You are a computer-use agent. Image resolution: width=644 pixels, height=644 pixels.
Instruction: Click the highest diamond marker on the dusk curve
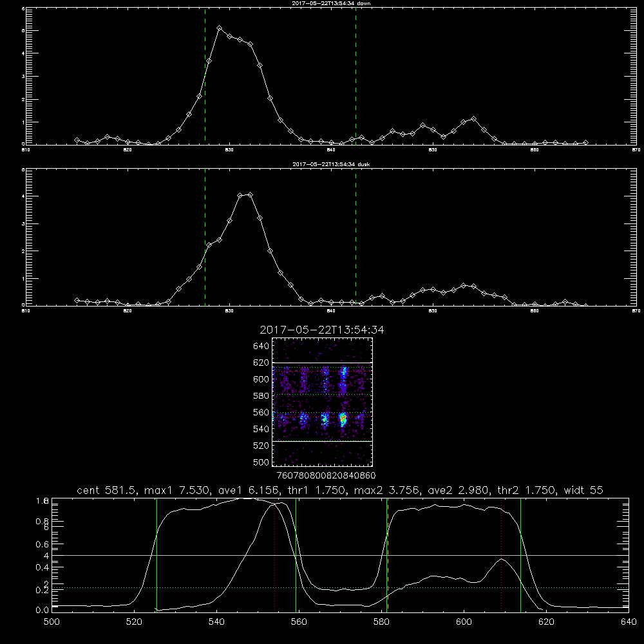pyautogui.click(x=250, y=194)
